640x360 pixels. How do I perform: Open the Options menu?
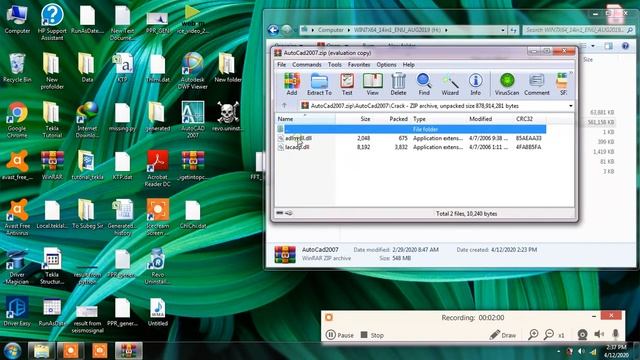click(386, 64)
